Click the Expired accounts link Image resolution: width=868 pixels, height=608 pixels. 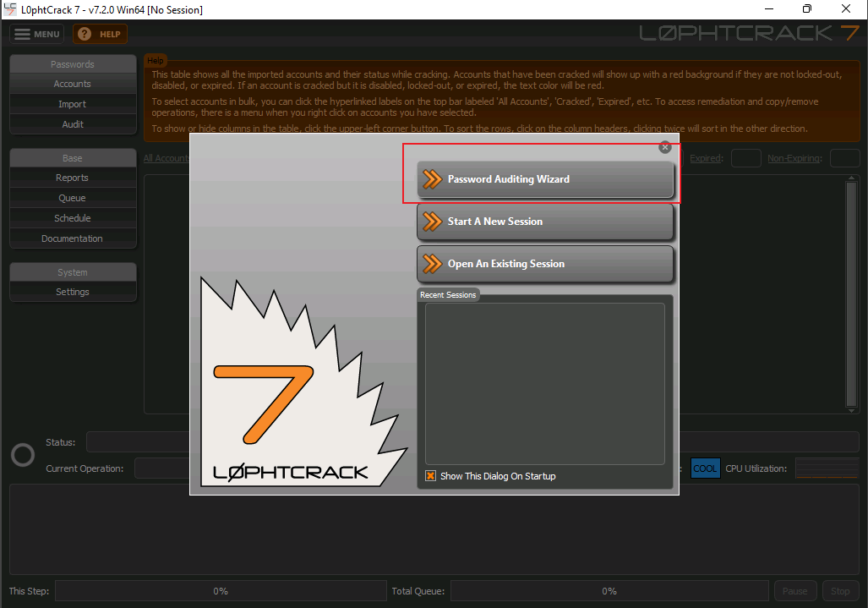706,158
